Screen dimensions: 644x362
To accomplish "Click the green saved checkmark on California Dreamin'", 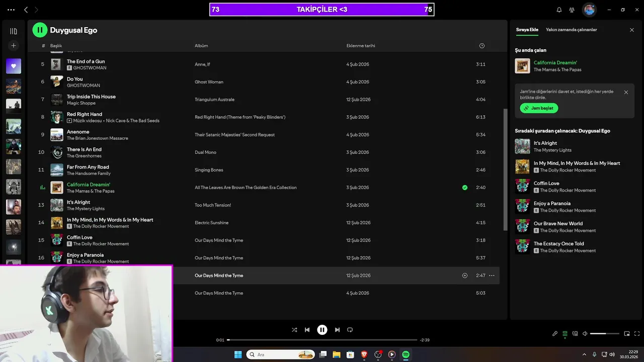I will click(x=465, y=188).
